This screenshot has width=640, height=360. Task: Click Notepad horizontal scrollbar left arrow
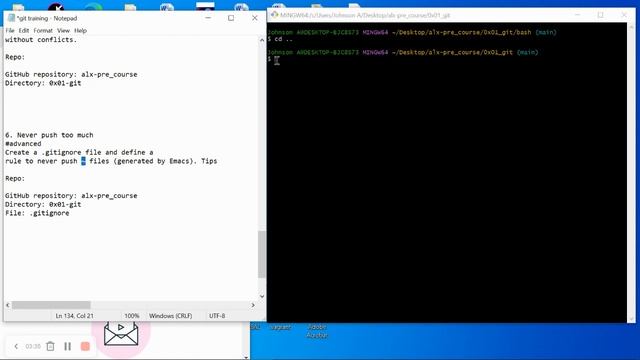tap(8, 305)
